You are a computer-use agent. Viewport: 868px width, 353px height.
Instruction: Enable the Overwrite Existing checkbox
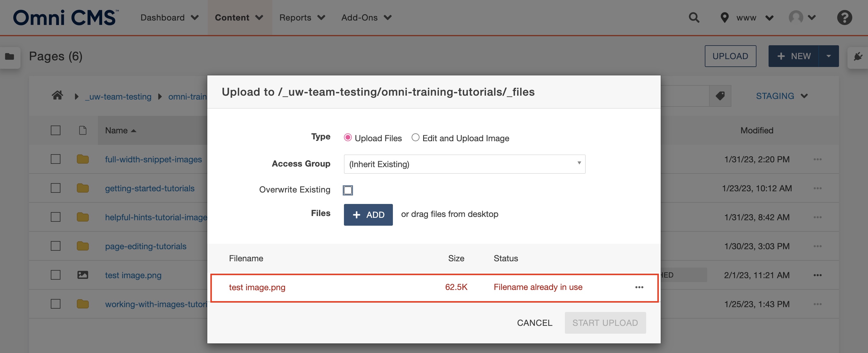pyautogui.click(x=348, y=189)
